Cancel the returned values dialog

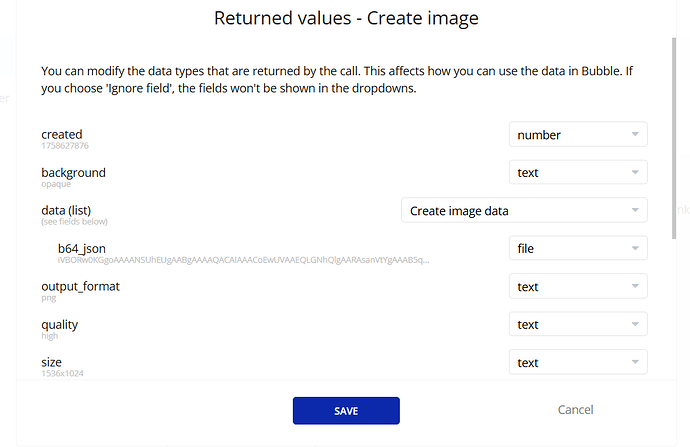point(575,410)
